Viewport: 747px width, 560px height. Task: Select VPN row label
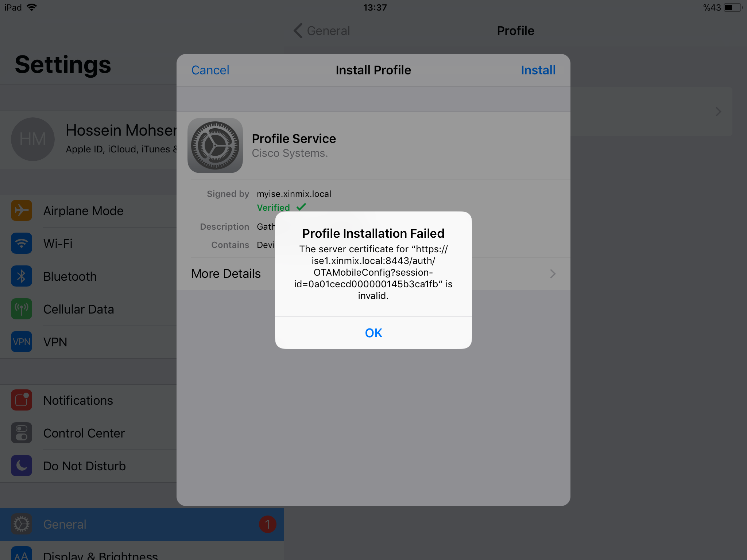click(x=55, y=342)
